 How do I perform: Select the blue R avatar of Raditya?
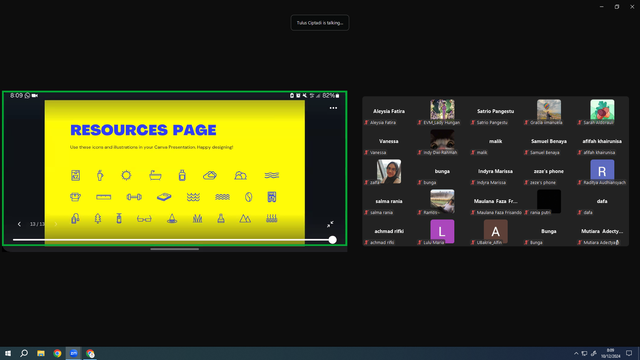point(602,170)
